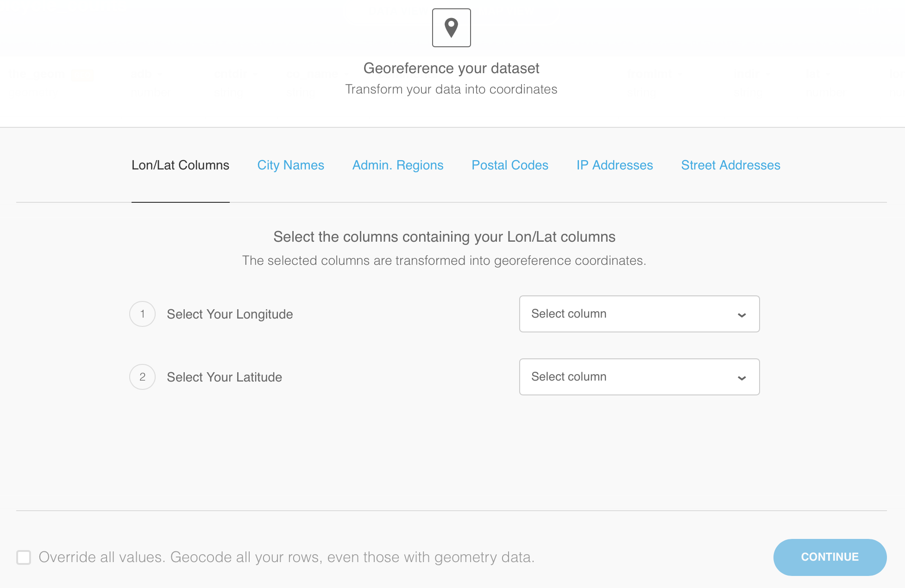Viewport: 905px width, 588px height.
Task: Click 'Select the columns containing your Lon/Lat' heading
Action: click(x=444, y=237)
